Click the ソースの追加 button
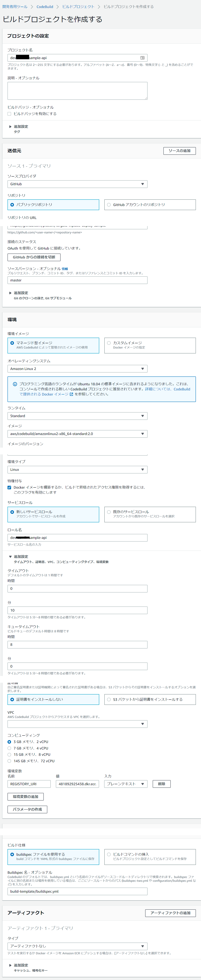 179,151
